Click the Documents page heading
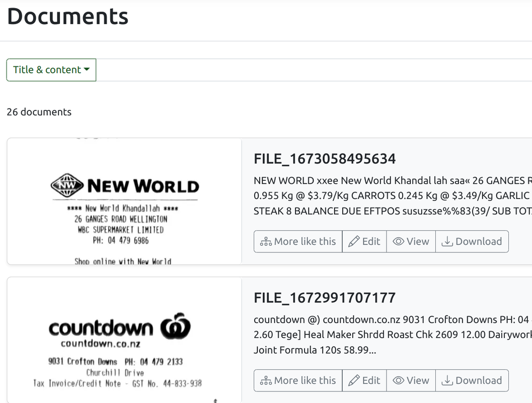 pyautogui.click(x=68, y=16)
